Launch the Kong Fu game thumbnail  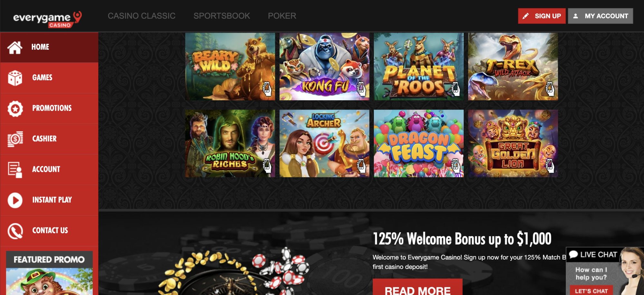[x=324, y=66]
